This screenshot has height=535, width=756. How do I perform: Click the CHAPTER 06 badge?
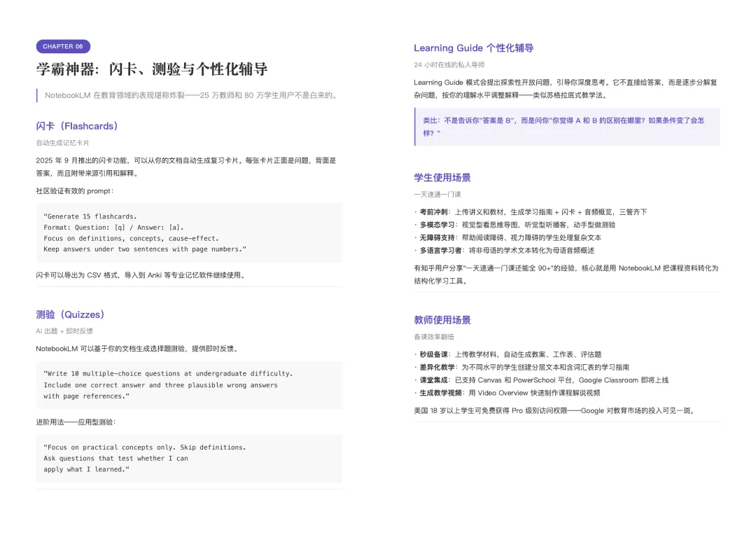[x=63, y=46]
